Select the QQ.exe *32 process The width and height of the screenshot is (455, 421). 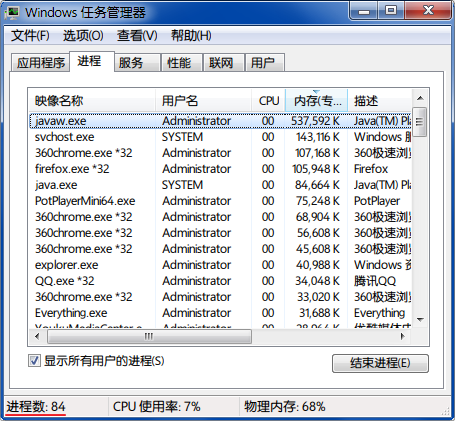pos(220,281)
